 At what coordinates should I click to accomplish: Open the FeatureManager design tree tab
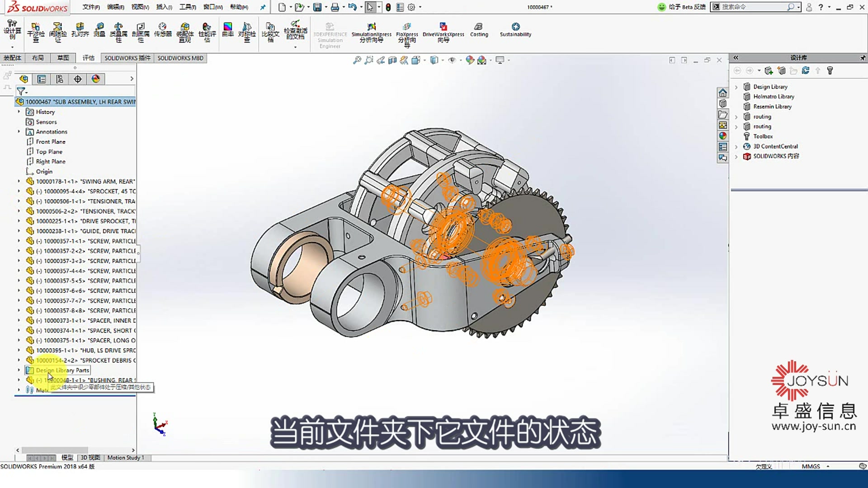(x=24, y=79)
